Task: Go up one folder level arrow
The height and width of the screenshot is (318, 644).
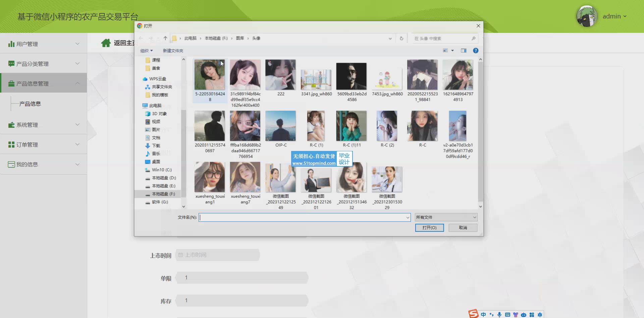Action: tap(165, 38)
